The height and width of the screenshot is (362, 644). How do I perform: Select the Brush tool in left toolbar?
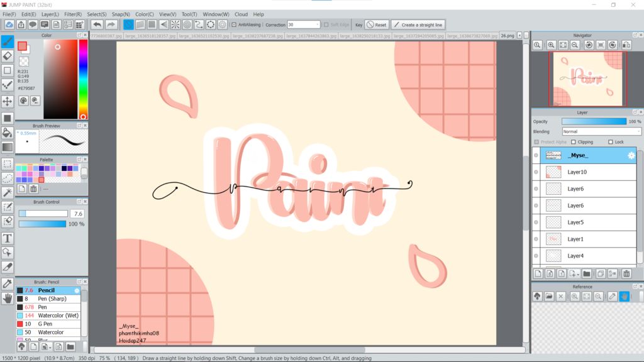(x=8, y=41)
